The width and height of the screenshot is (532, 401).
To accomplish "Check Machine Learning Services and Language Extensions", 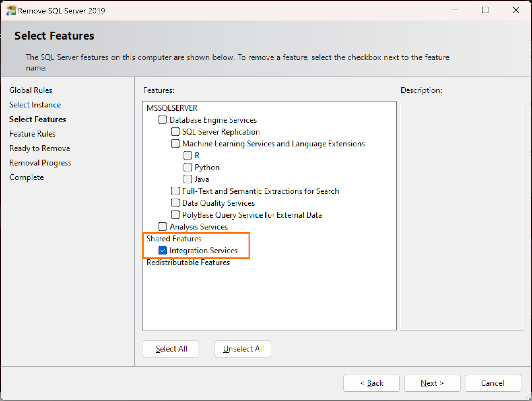I will click(175, 144).
